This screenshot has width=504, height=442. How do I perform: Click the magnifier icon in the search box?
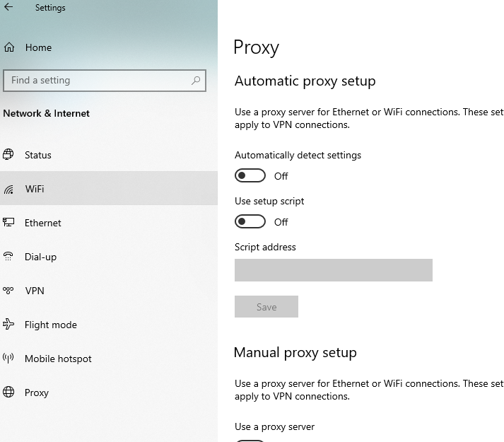pos(196,81)
